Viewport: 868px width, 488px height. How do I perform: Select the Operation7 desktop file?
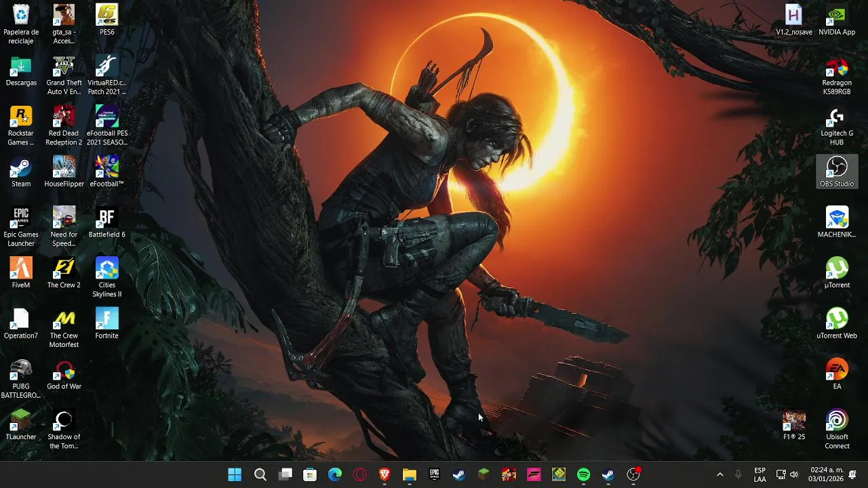click(x=21, y=324)
